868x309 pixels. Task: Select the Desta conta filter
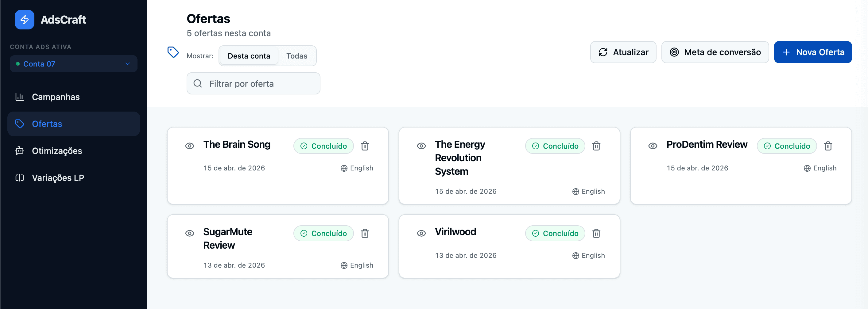click(249, 56)
